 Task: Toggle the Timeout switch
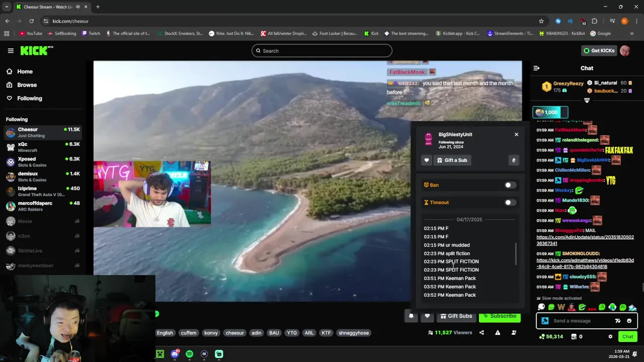509,203
